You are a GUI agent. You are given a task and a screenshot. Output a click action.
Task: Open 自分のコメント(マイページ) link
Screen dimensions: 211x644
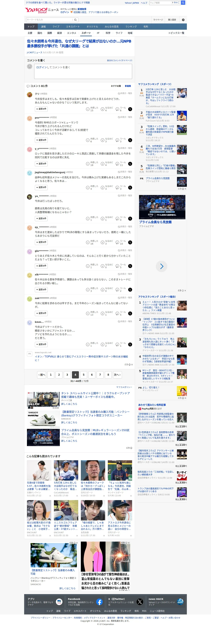coord(119,61)
